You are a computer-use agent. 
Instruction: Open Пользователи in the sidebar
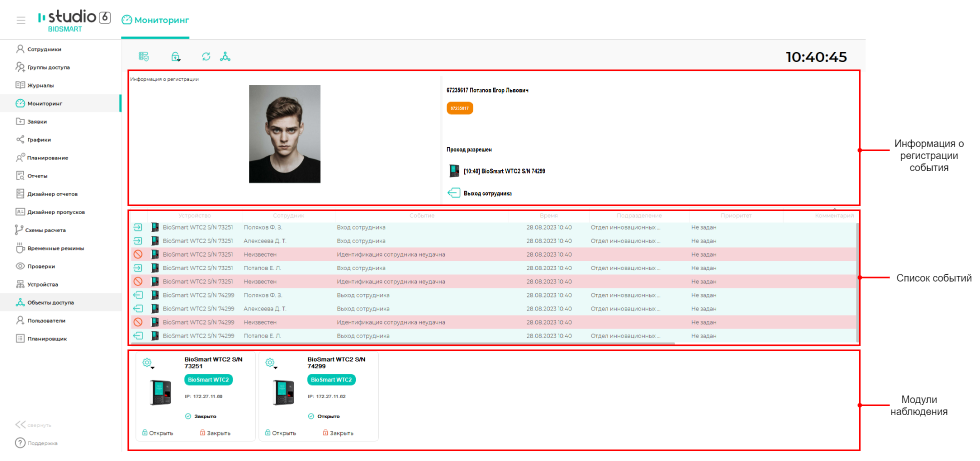[x=60, y=320]
